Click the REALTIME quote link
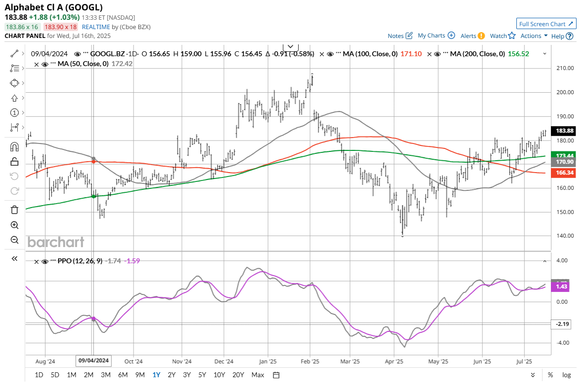 [96, 27]
